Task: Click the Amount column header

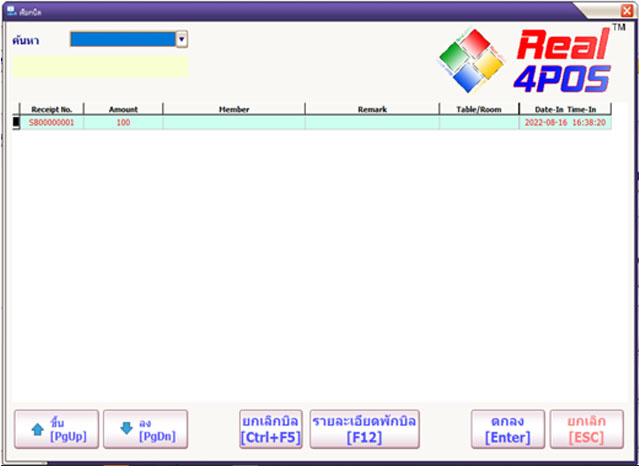Action: 123,109
